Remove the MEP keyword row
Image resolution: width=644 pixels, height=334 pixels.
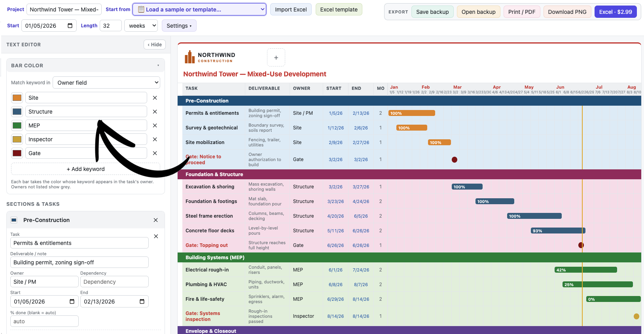coord(155,125)
